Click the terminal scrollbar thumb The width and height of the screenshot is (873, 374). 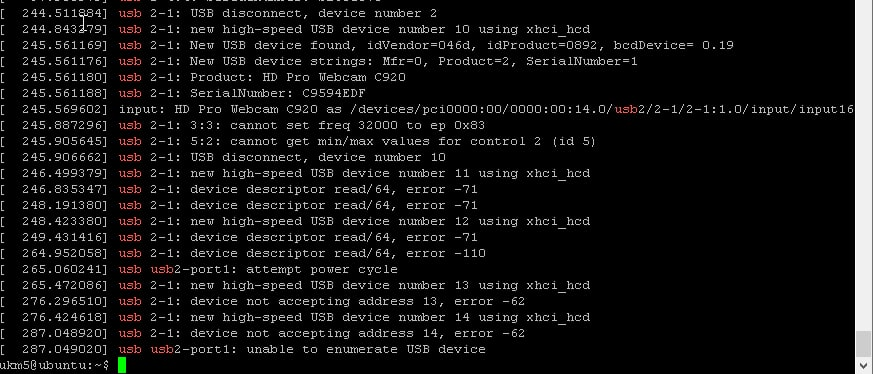864,343
